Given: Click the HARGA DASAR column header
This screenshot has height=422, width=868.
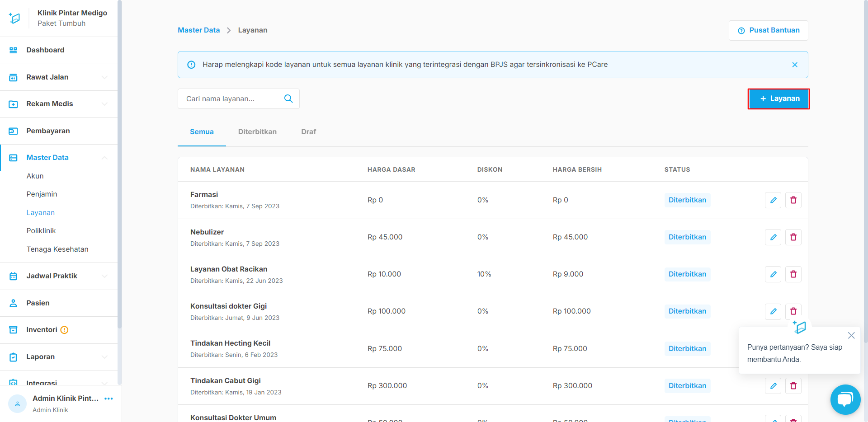Looking at the screenshot, I should click(x=391, y=170).
